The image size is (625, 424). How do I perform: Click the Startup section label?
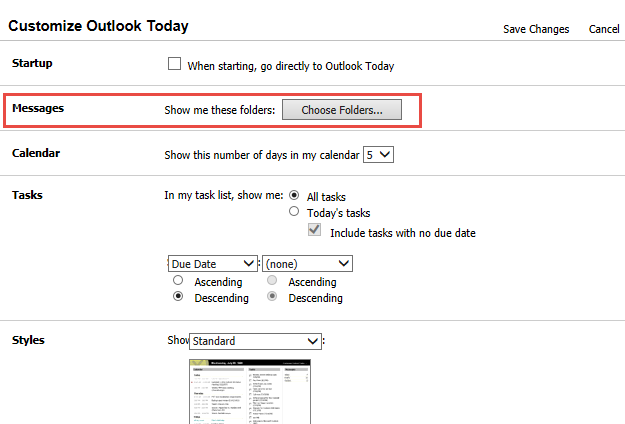coord(32,63)
